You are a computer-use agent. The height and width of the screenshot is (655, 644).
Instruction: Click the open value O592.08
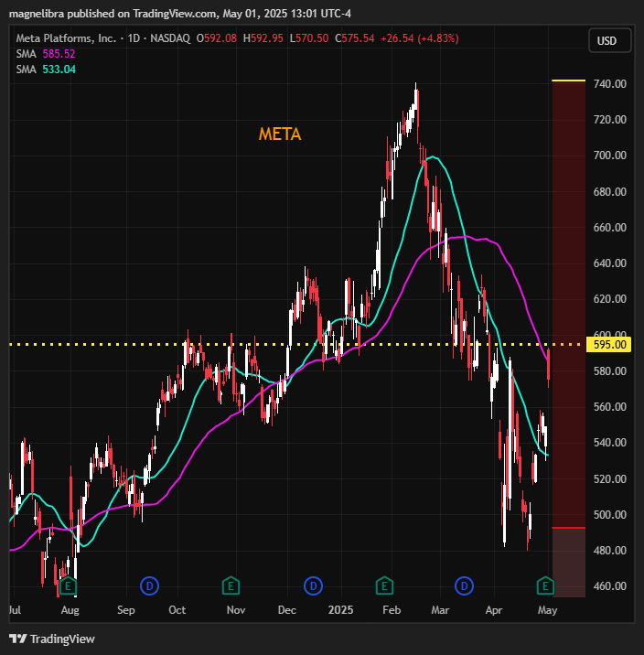point(216,38)
